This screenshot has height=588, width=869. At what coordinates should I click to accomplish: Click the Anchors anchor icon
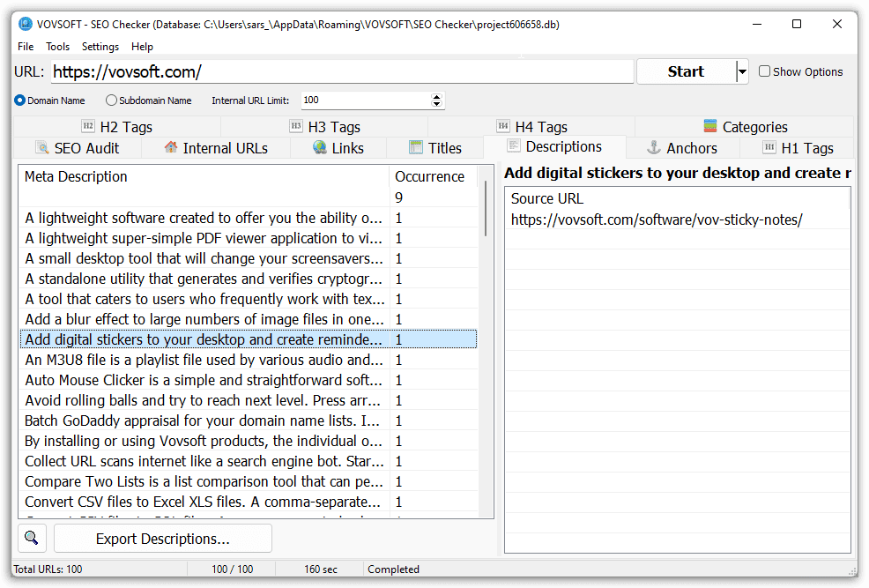tap(654, 147)
